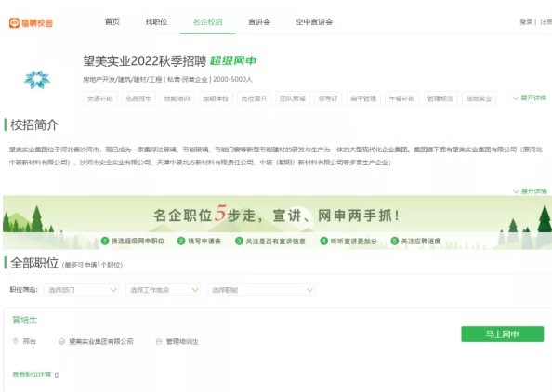The height and width of the screenshot is (392, 552).
Task: Click the 绩效奖金 tag
Action: tap(479, 98)
